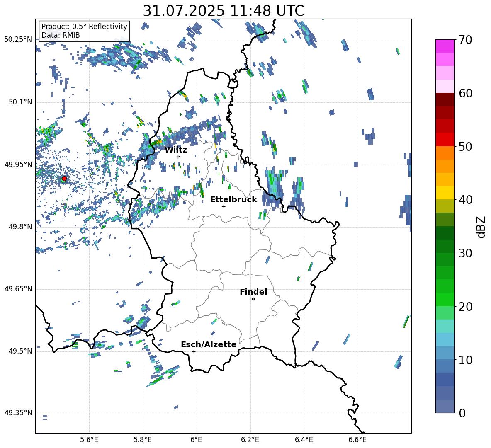This screenshot has width=491, height=448.
Task: Click the 6°E longitude label
Action: (196, 440)
